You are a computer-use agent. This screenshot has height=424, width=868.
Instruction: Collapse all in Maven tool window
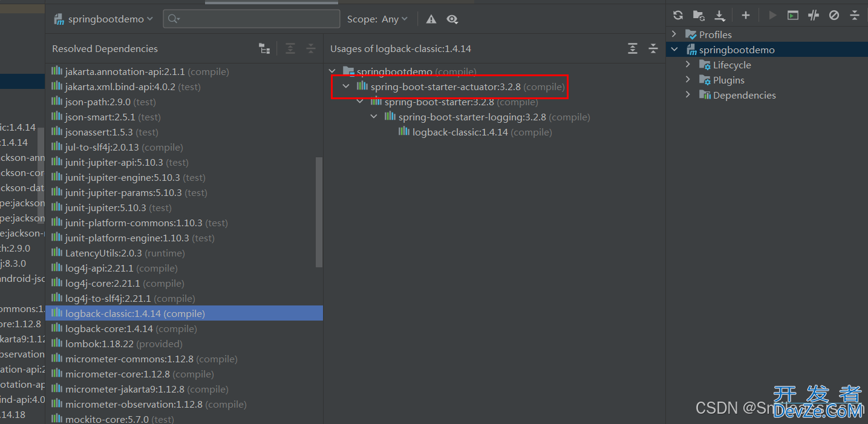click(x=855, y=16)
